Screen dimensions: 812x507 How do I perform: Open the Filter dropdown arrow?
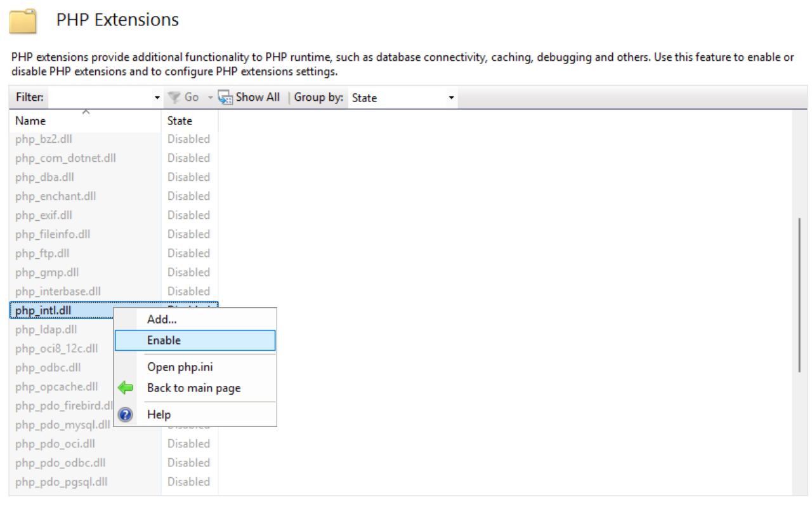(157, 98)
